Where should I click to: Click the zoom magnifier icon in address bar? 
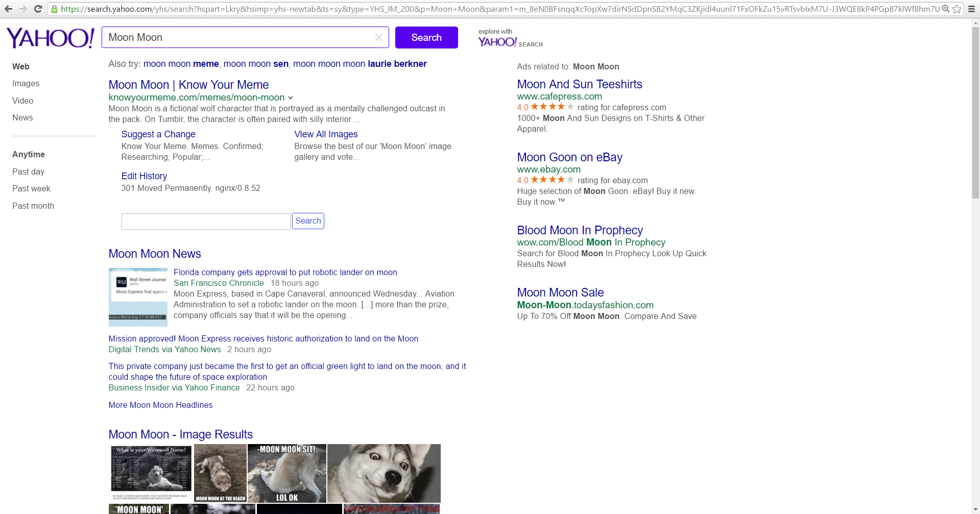click(x=946, y=9)
